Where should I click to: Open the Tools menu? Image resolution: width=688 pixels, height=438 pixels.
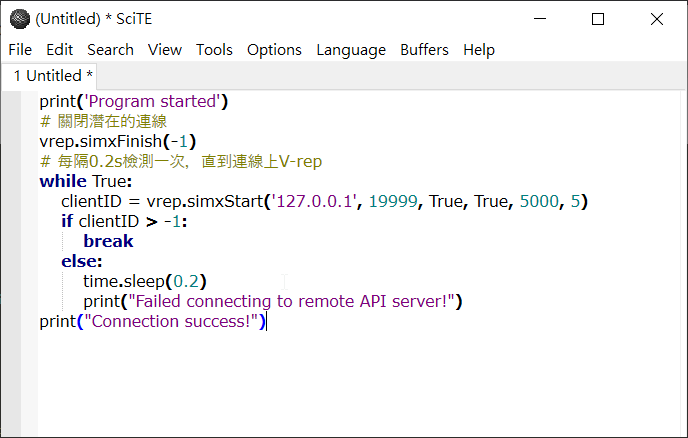point(214,50)
